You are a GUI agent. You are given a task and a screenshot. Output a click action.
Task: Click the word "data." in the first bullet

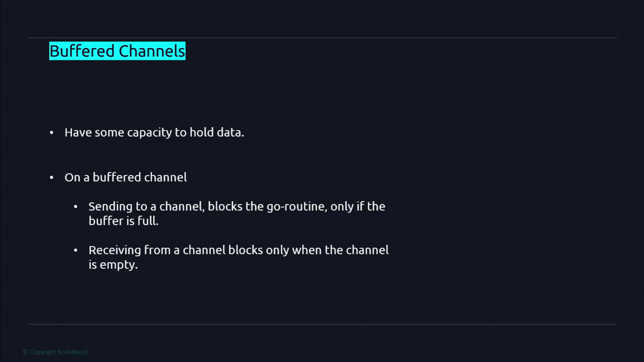tap(230, 132)
